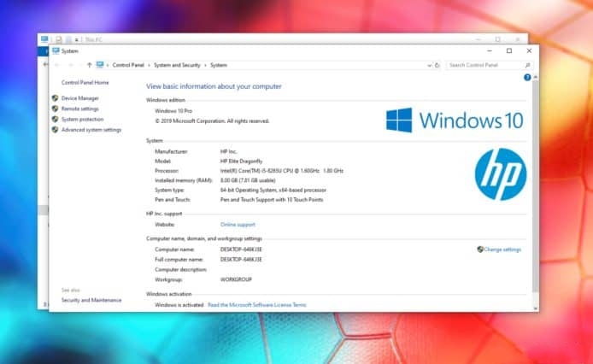Click the computer icon in address bar
593x364 pixels.
click(100, 65)
